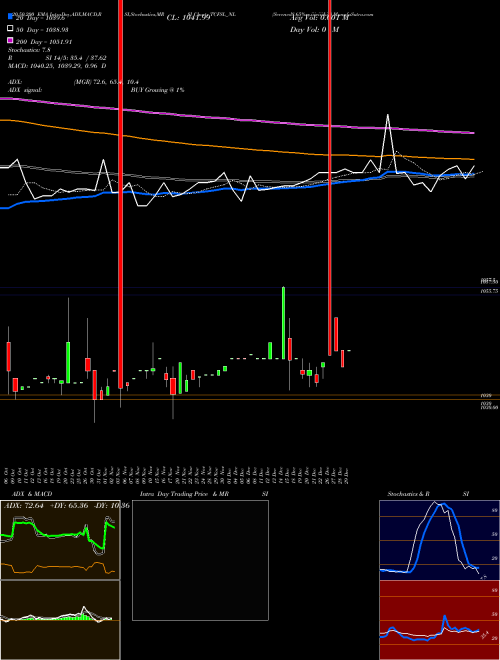Click the red-background RSI chart panel
Viewport: 500px width, 660px height.
(x=439, y=620)
